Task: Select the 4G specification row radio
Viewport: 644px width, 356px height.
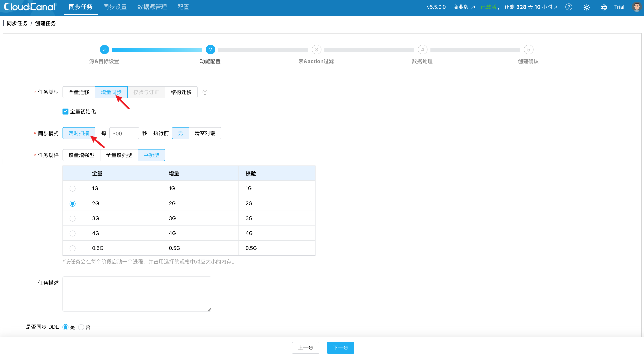Action: pyautogui.click(x=73, y=233)
